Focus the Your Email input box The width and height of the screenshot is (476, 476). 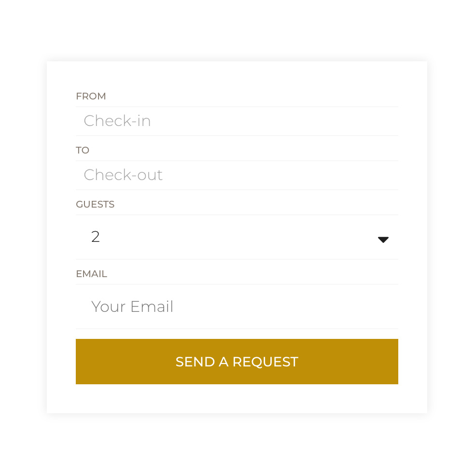click(x=237, y=307)
